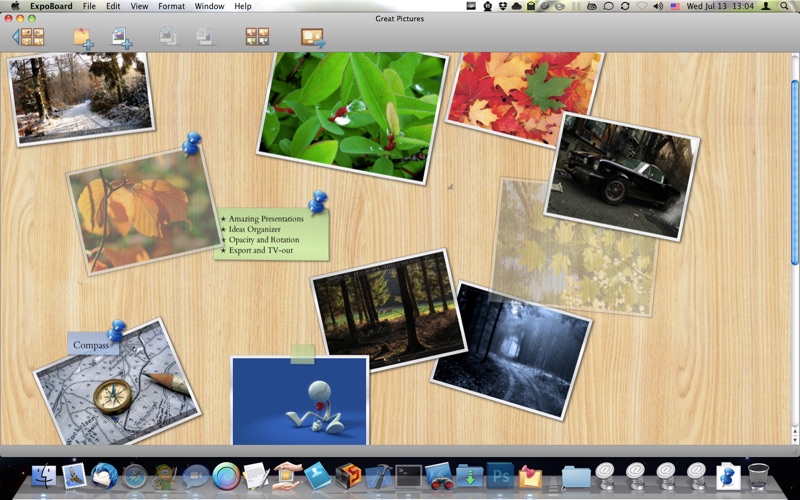This screenshot has height=500, width=800.
Task: Open the Photoshop icon in the dock
Action: click(499, 475)
